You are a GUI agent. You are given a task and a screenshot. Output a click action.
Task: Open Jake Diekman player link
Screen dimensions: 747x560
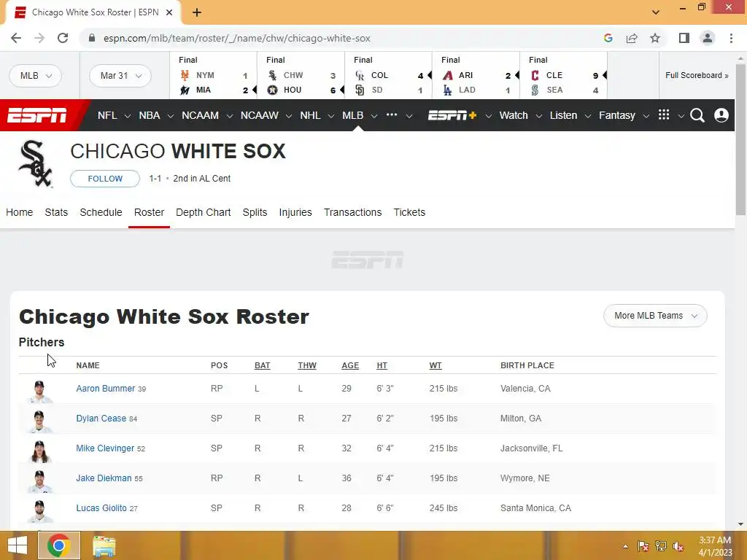tap(104, 478)
